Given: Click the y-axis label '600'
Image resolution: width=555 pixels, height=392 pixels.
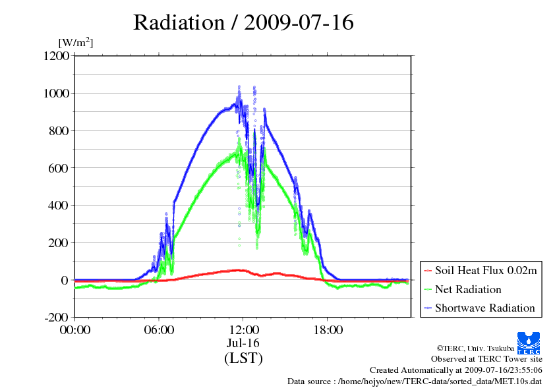Looking at the screenshot, I should [x=59, y=168].
